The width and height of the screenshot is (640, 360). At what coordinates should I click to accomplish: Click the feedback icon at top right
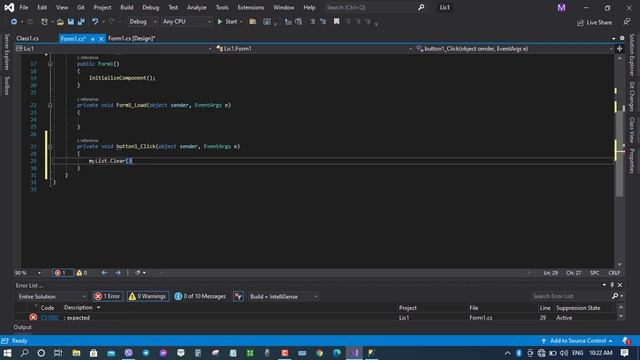[627, 22]
